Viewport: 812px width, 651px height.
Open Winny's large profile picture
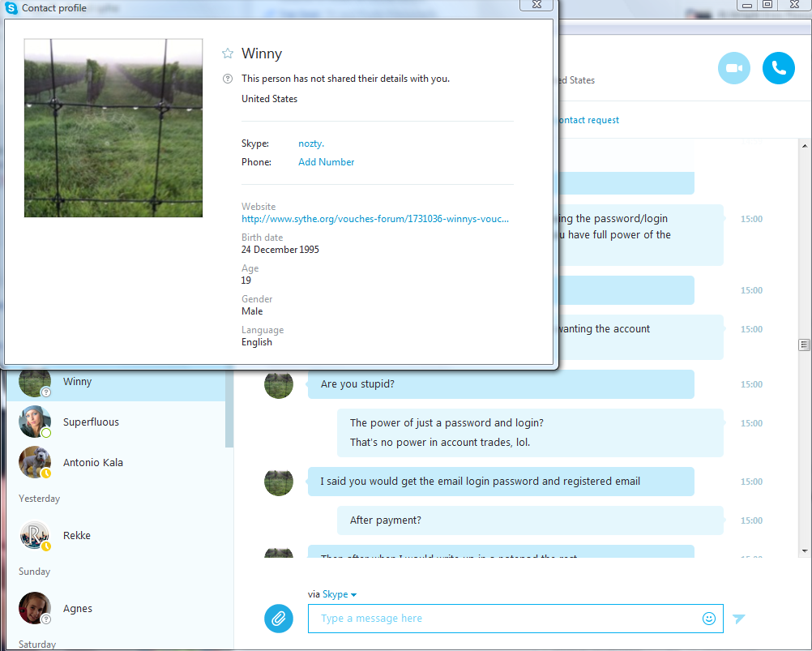[x=113, y=128]
